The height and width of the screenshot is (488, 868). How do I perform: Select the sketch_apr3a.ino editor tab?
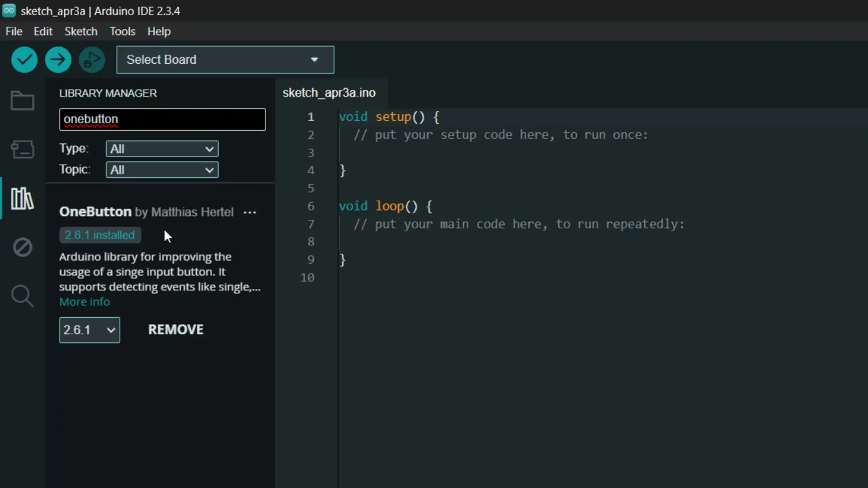coord(329,93)
